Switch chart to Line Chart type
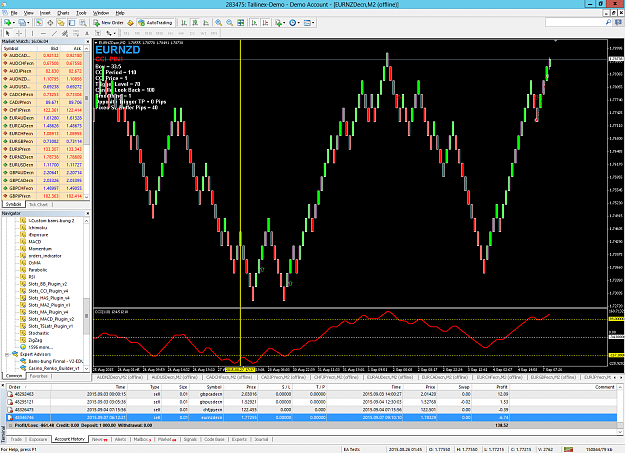 coord(206,23)
